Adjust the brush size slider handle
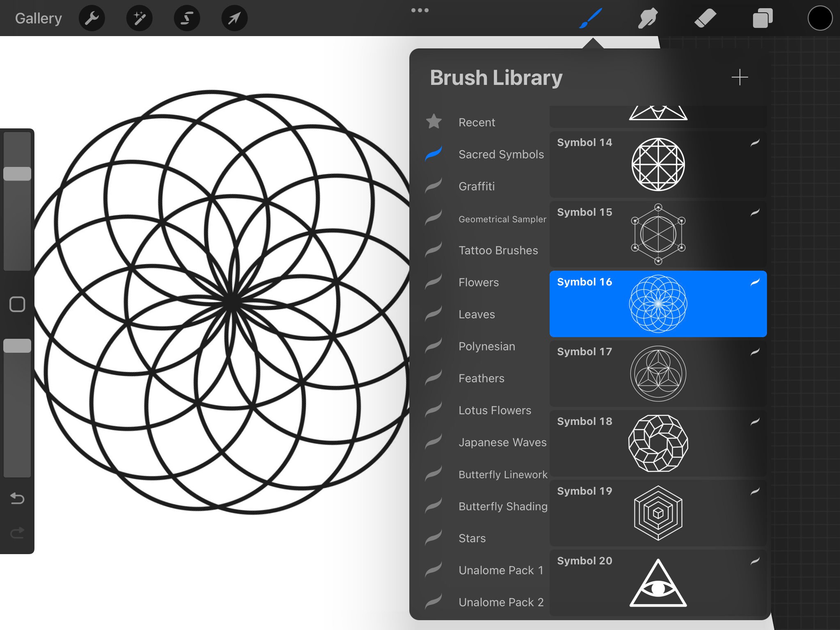Image resolution: width=840 pixels, height=630 pixels. coord(17,173)
